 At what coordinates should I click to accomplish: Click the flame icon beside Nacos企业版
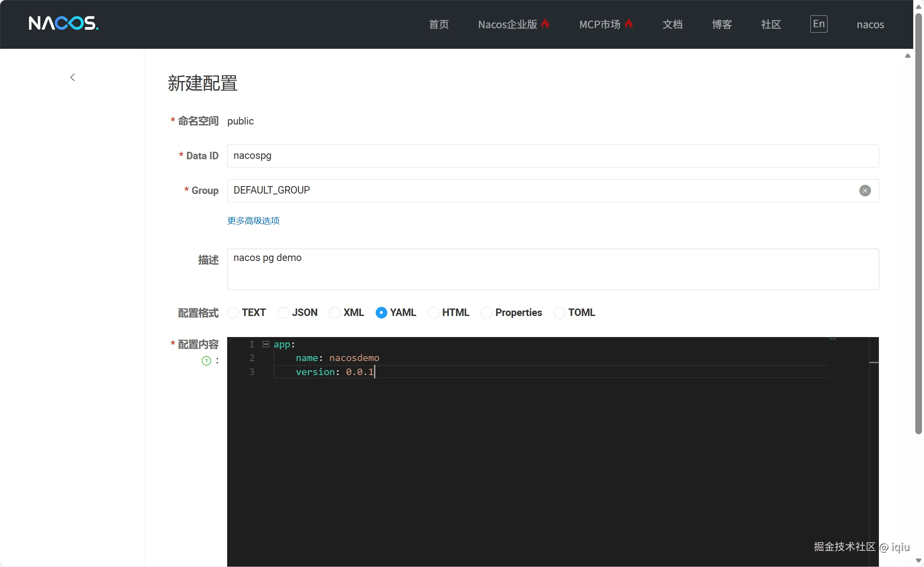(545, 24)
